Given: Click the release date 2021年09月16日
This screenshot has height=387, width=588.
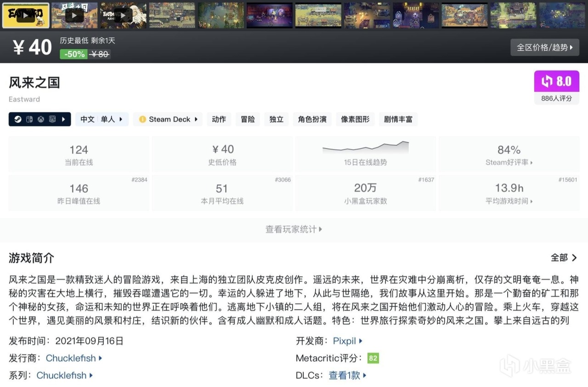Looking at the screenshot, I should tap(89, 341).
